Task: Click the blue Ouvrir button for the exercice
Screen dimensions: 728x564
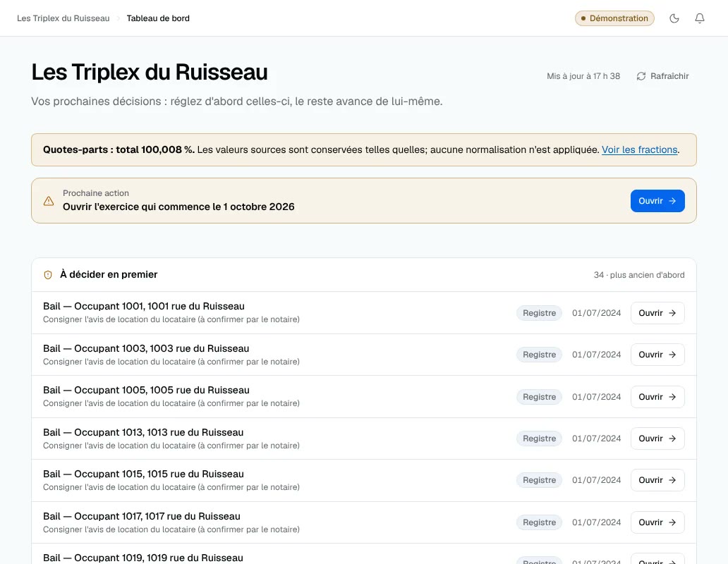Action: pos(657,201)
